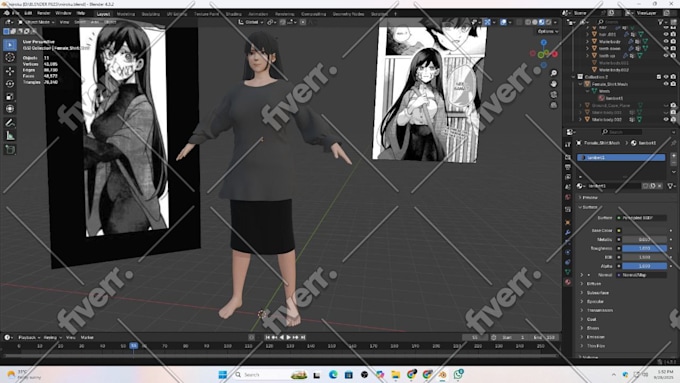Open the Output properties tab

[x=568, y=167]
